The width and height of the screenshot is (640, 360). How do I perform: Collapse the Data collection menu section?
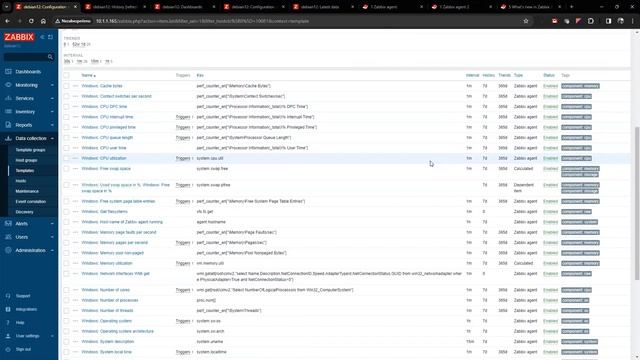coord(52,138)
